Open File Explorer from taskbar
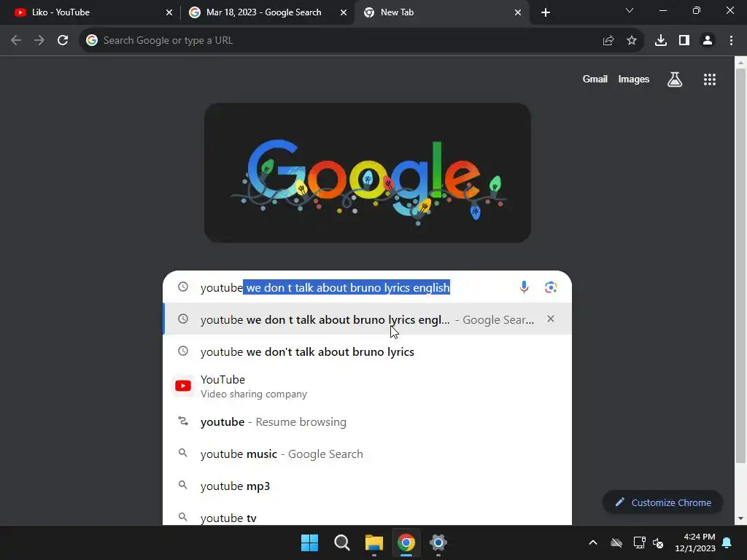 click(374, 542)
